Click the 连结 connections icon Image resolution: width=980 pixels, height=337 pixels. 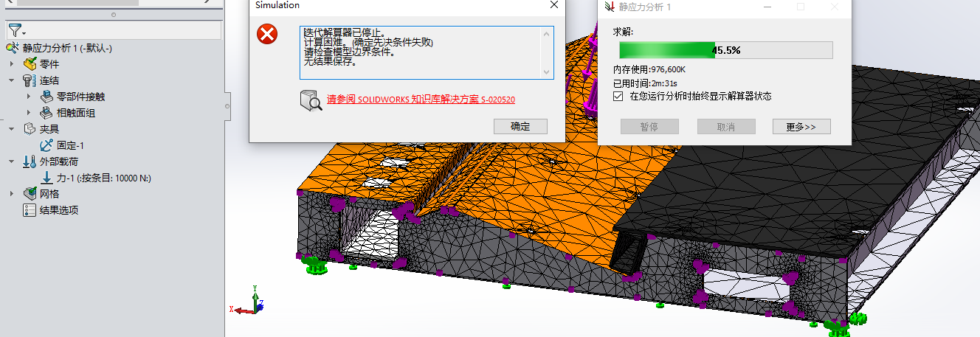click(x=30, y=80)
